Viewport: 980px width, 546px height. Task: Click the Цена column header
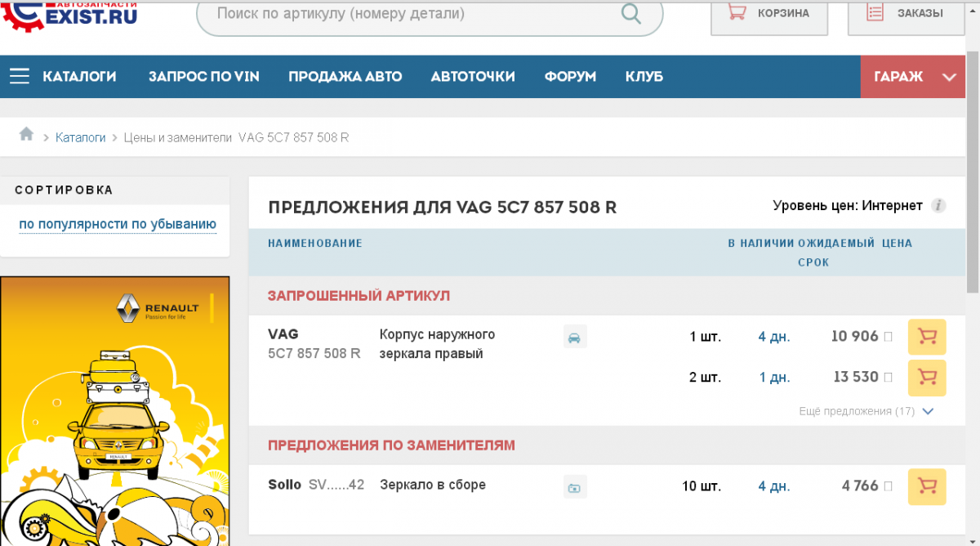tap(898, 243)
